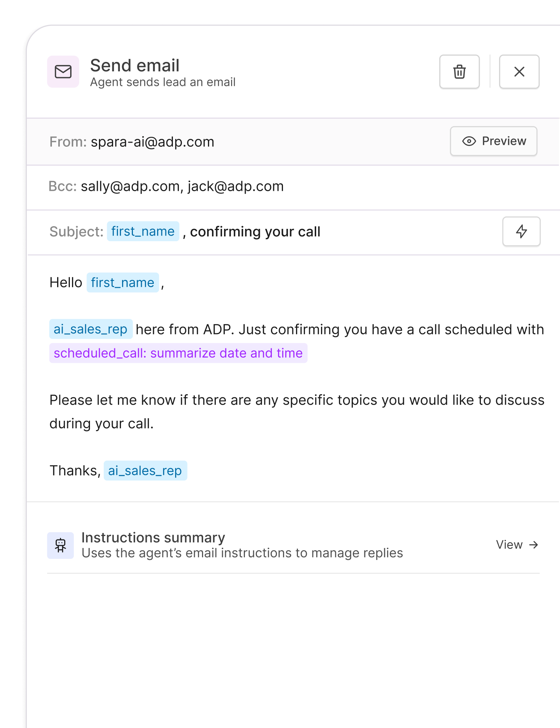Open the email Preview

pyautogui.click(x=493, y=141)
